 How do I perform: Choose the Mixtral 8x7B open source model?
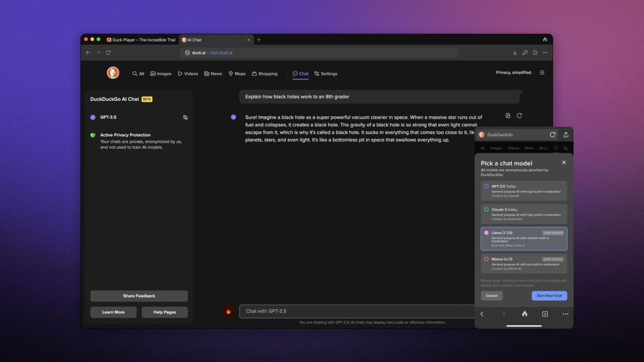523,263
